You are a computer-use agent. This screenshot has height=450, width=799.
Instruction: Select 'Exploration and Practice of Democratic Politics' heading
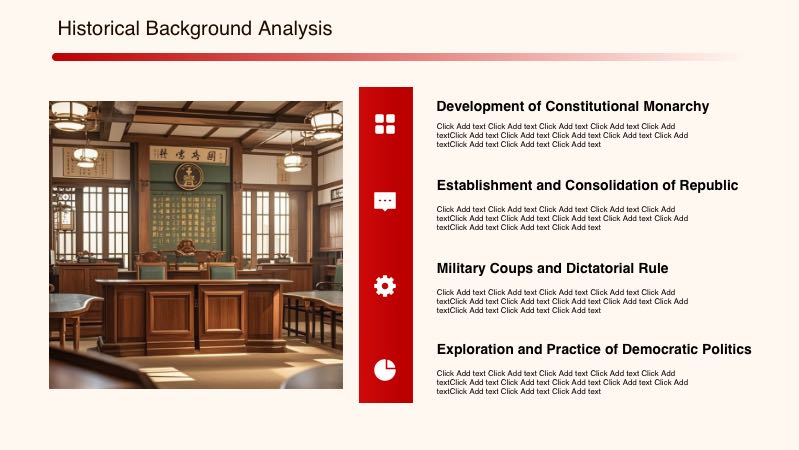594,349
